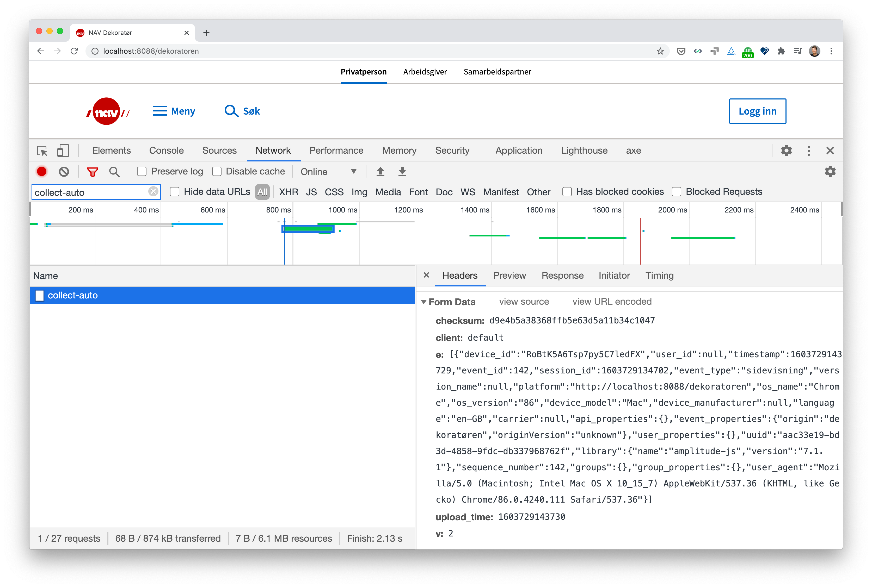Open the DevTools three-dot customize menu

point(809,151)
